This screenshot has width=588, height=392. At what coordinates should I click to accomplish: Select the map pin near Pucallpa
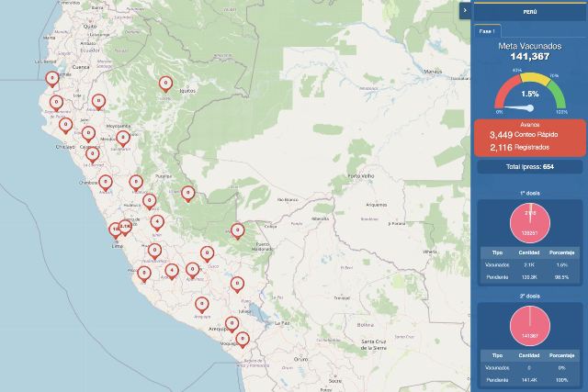pyautogui.click(x=187, y=193)
